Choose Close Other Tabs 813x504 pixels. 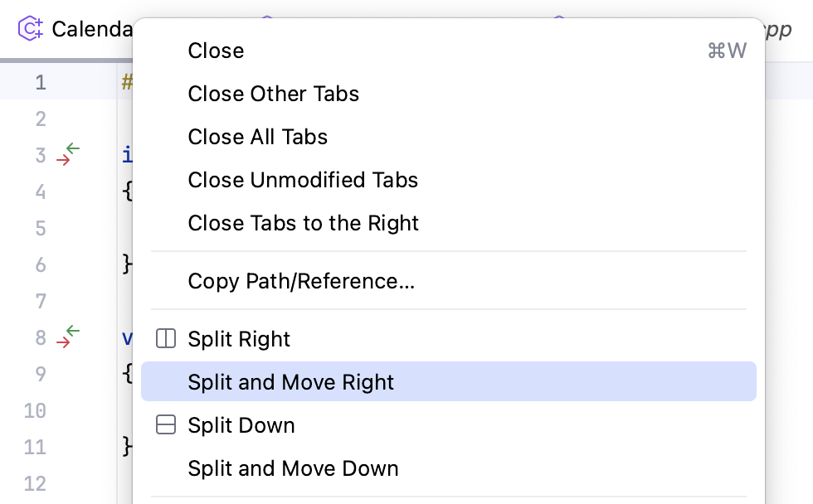coord(273,94)
